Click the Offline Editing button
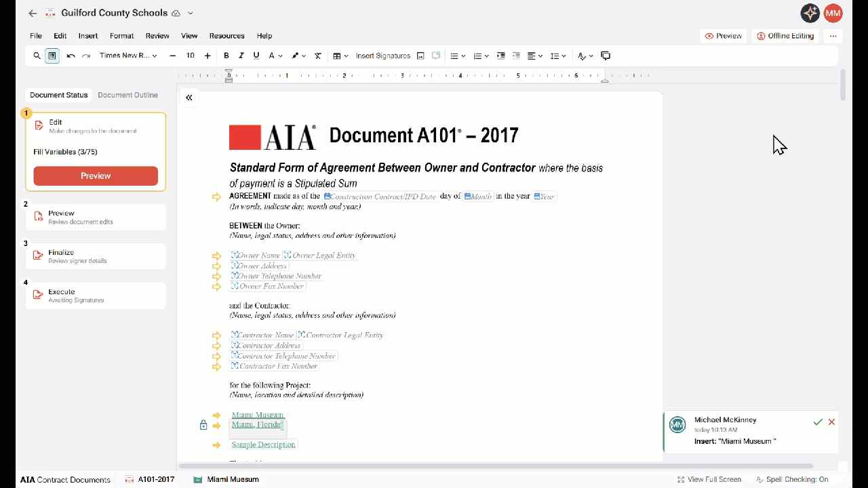 click(785, 36)
